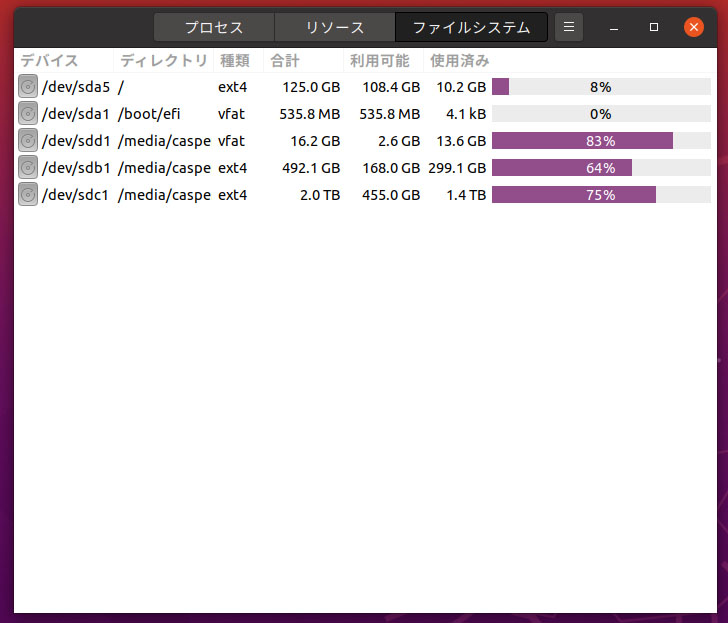Image resolution: width=728 pixels, height=623 pixels.
Task: Select the /dev/sdc1 device name
Action: 76,195
